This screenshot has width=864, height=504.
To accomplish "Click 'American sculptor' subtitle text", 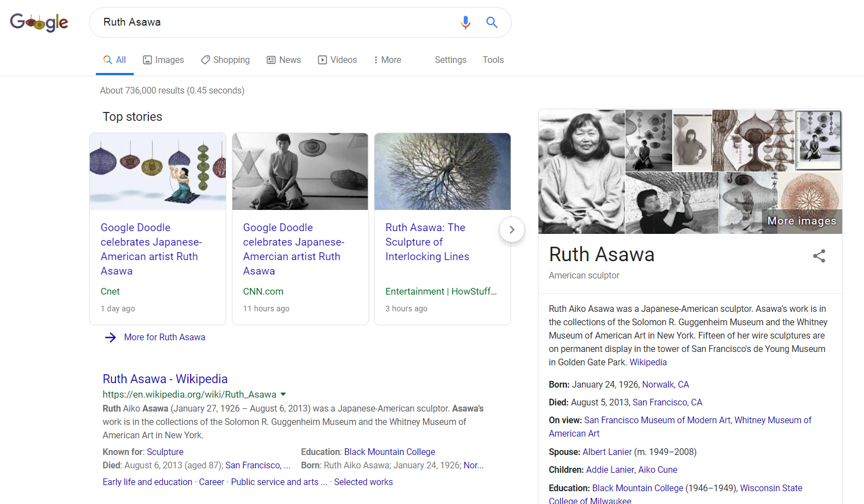I will pos(584,275).
